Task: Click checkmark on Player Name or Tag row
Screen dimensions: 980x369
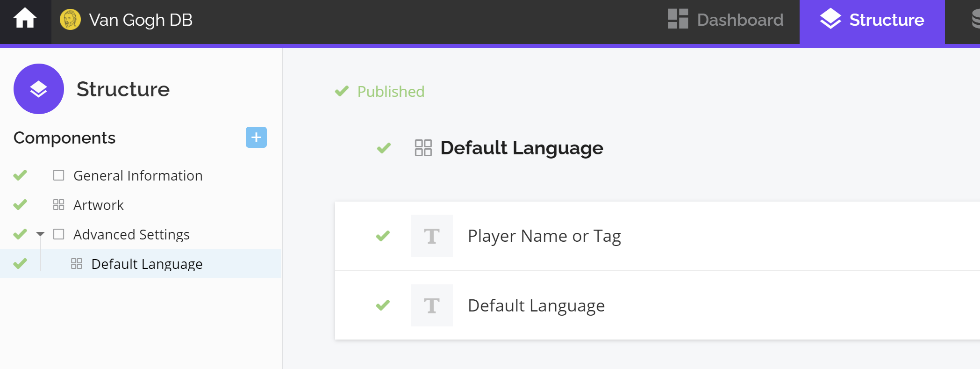Action: [383, 236]
